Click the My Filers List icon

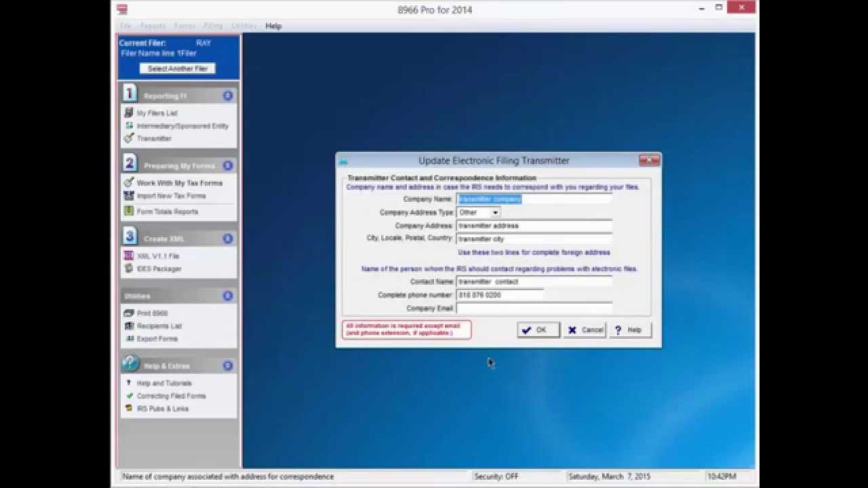(x=129, y=113)
